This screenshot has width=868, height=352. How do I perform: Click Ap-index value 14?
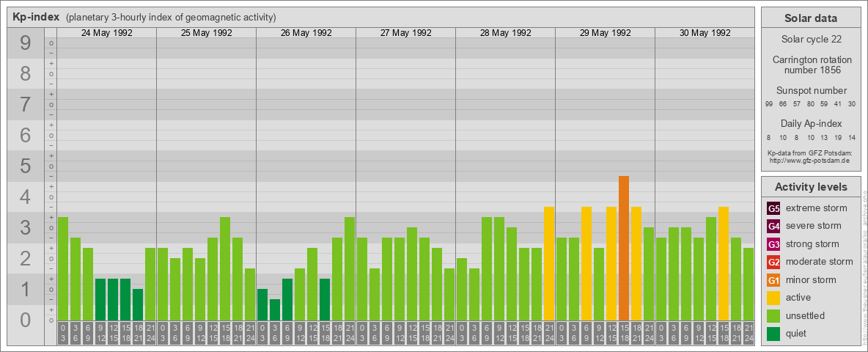[x=852, y=137]
